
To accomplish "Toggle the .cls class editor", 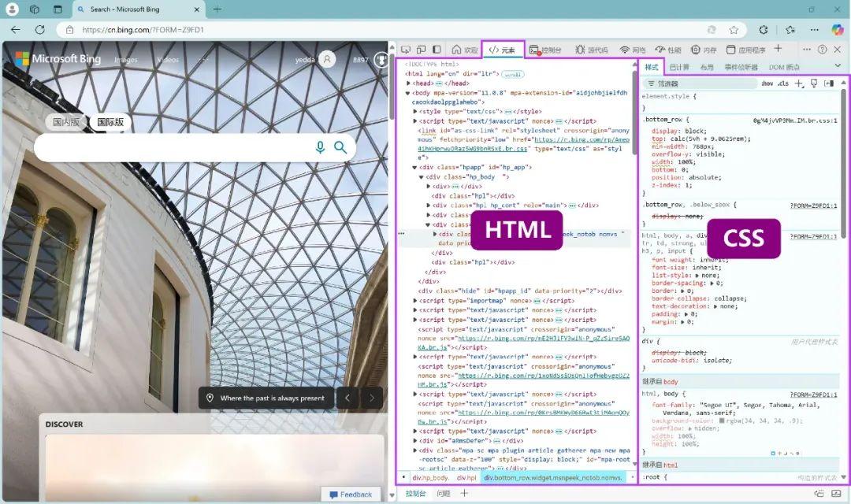I will point(783,83).
